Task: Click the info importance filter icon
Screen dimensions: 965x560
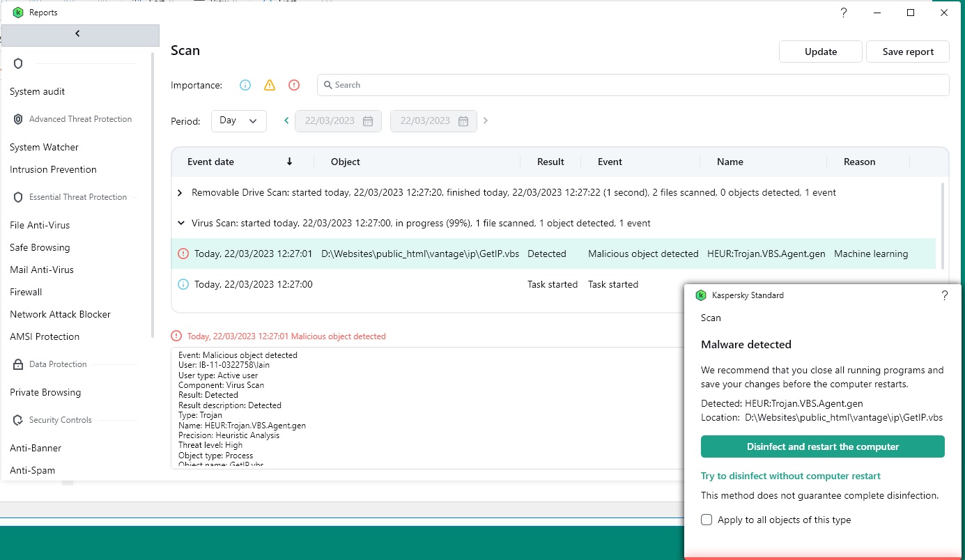Action: point(245,85)
